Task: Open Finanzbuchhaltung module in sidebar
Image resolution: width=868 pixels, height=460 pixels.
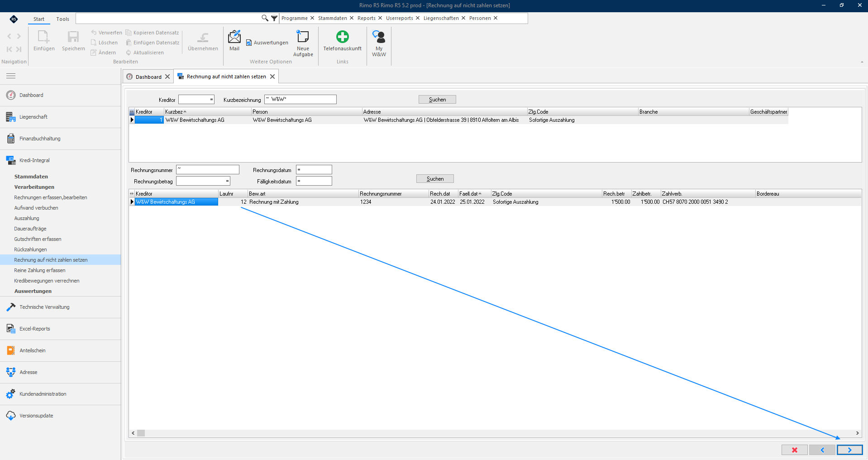Action: click(60, 139)
